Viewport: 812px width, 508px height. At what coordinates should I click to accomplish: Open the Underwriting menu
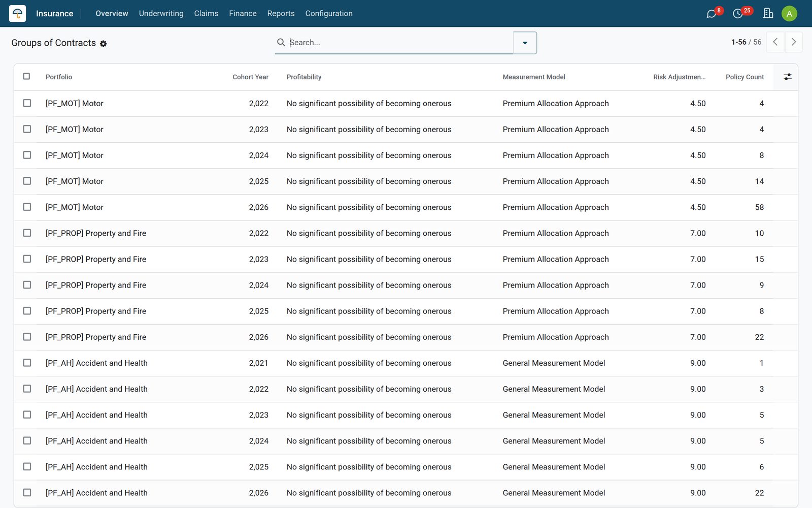[x=161, y=13]
